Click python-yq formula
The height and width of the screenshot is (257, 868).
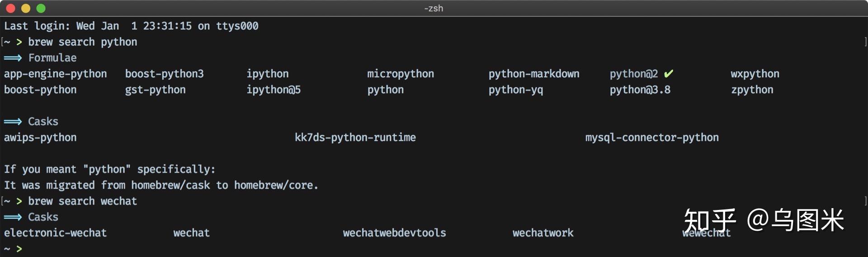coord(515,90)
